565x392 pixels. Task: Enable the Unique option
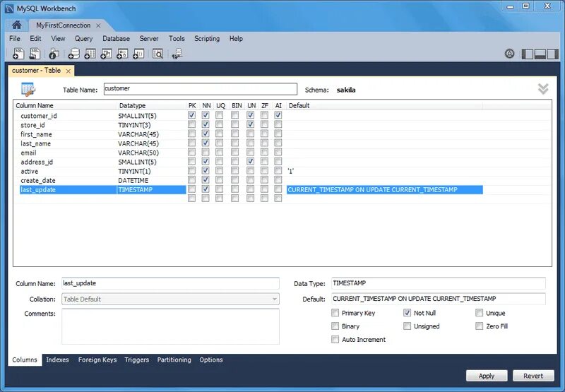480,313
